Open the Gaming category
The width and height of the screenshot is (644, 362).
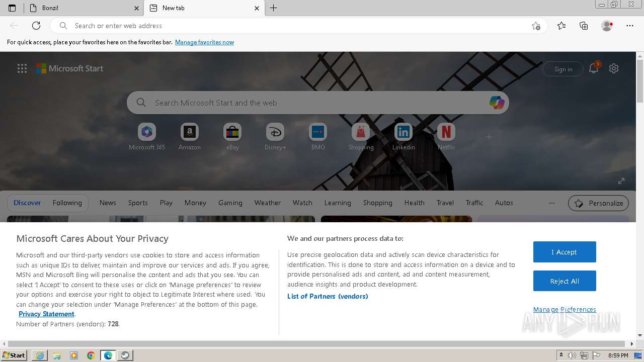(x=230, y=203)
